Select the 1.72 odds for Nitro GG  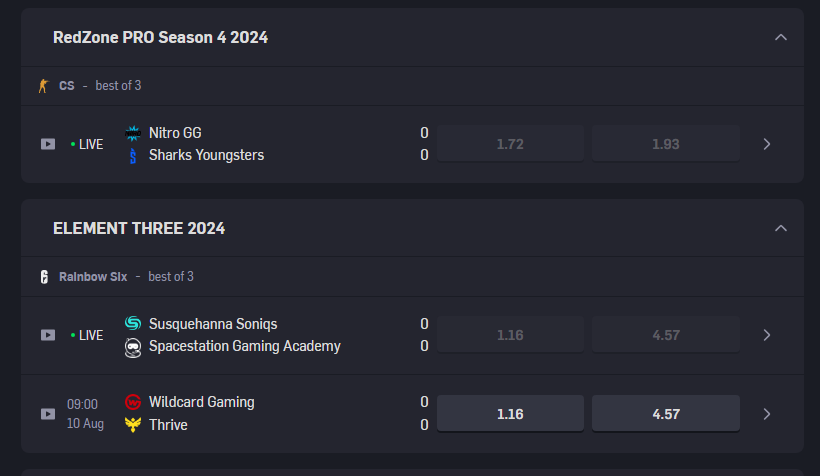pyautogui.click(x=510, y=144)
